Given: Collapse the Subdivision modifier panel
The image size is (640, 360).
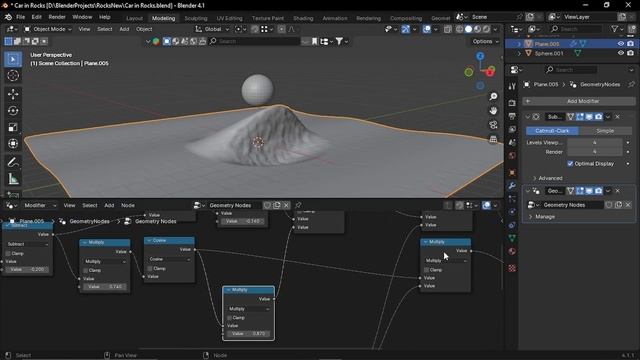Looking at the screenshot, I should pyautogui.click(x=528, y=117).
